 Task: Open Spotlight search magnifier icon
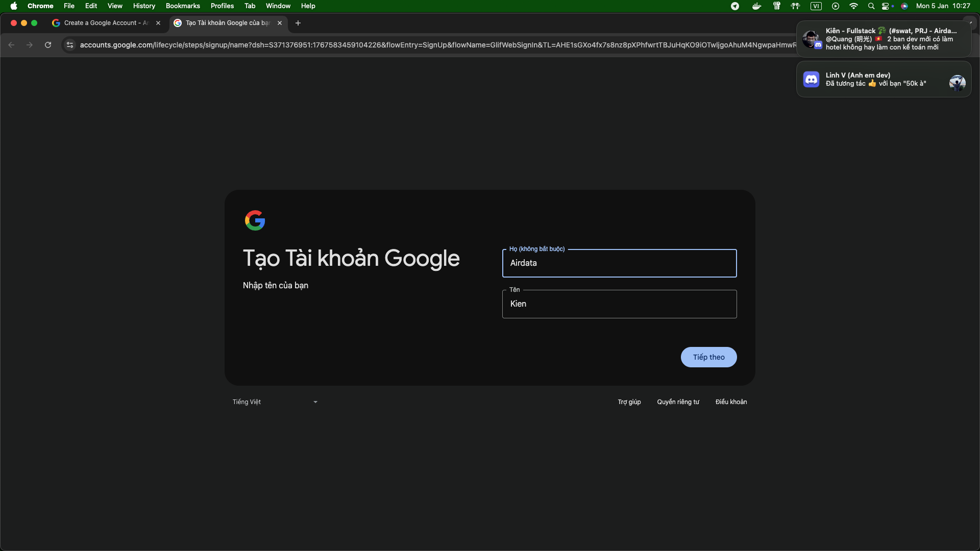click(x=871, y=6)
